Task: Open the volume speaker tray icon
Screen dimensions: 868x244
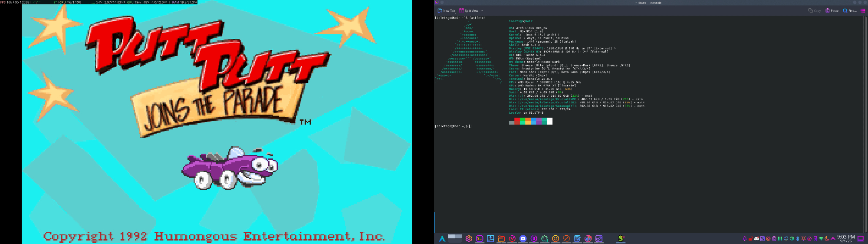Action: click(792, 238)
